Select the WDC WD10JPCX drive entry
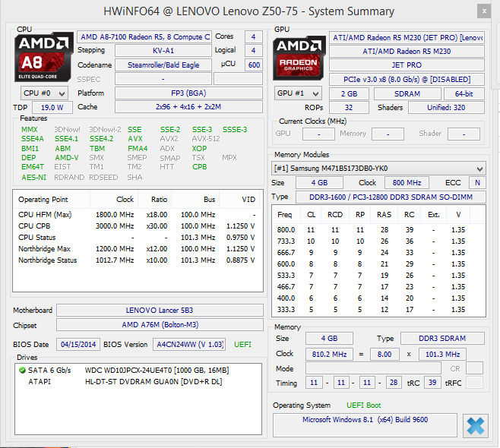 point(138,371)
